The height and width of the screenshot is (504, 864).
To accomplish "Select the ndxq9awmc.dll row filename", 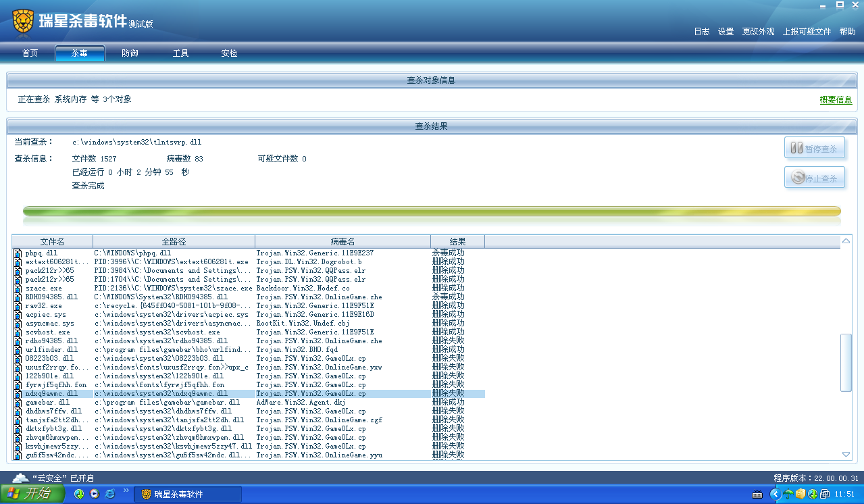I will pos(51,393).
